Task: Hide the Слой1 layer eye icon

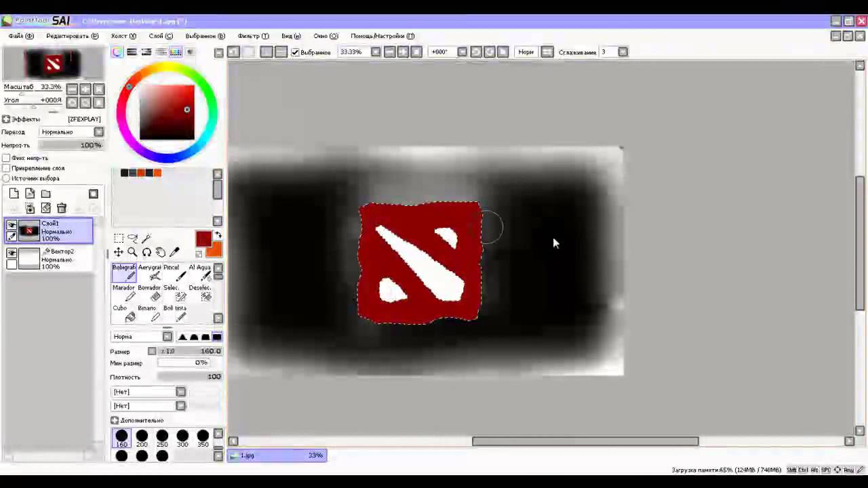Action: (x=12, y=226)
